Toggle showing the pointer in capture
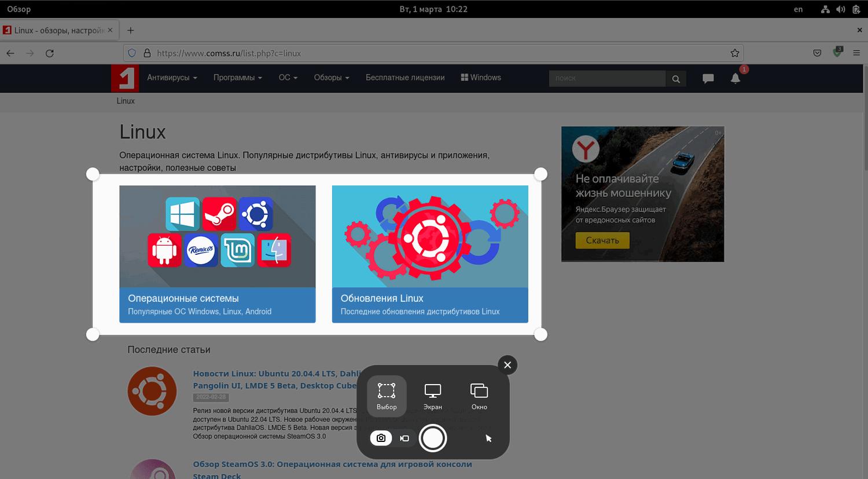This screenshot has height=479, width=868. [488, 438]
